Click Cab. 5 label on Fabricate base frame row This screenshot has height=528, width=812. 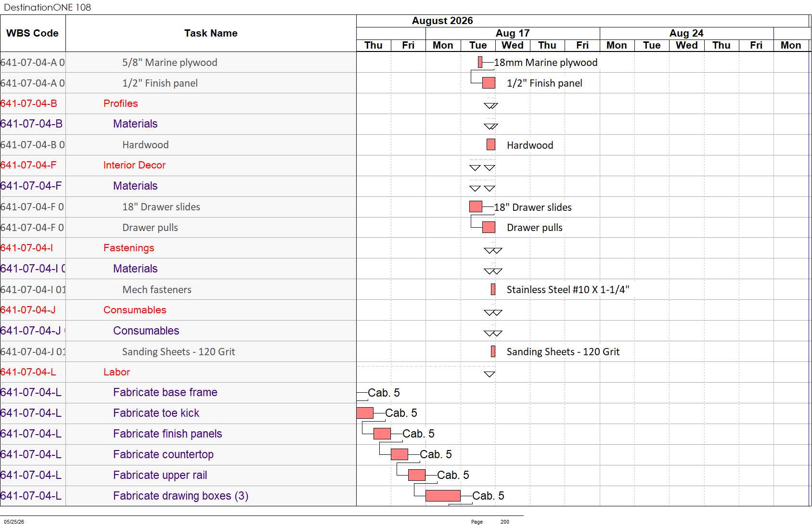pyautogui.click(x=384, y=393)
